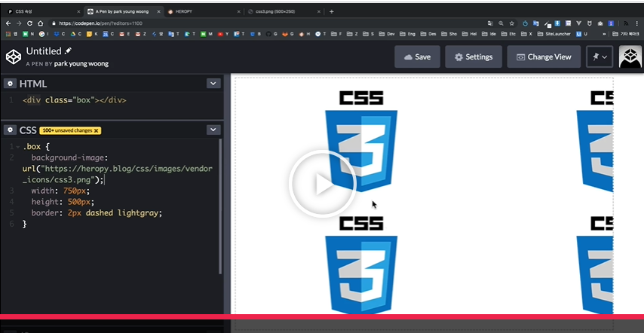Click the div class="box" HTML line
Screen dimensions: 644x333
(x=75, y=100)
